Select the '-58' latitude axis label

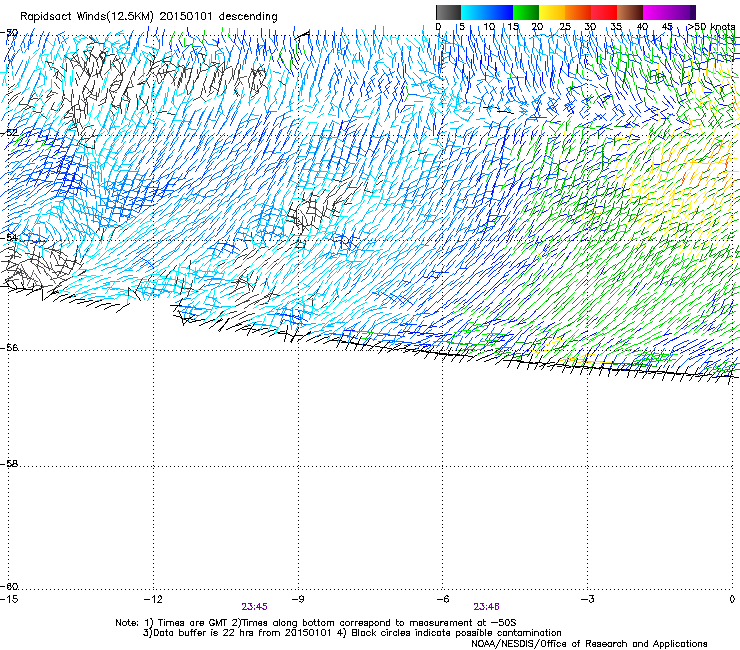pyautogui.click(x=9, y=464)
